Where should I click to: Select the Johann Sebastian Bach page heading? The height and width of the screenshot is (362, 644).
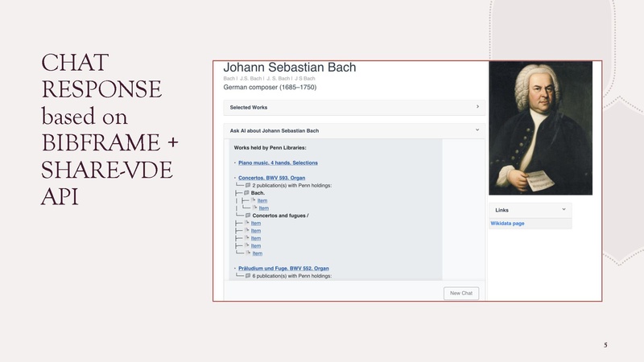click(290, 68)
